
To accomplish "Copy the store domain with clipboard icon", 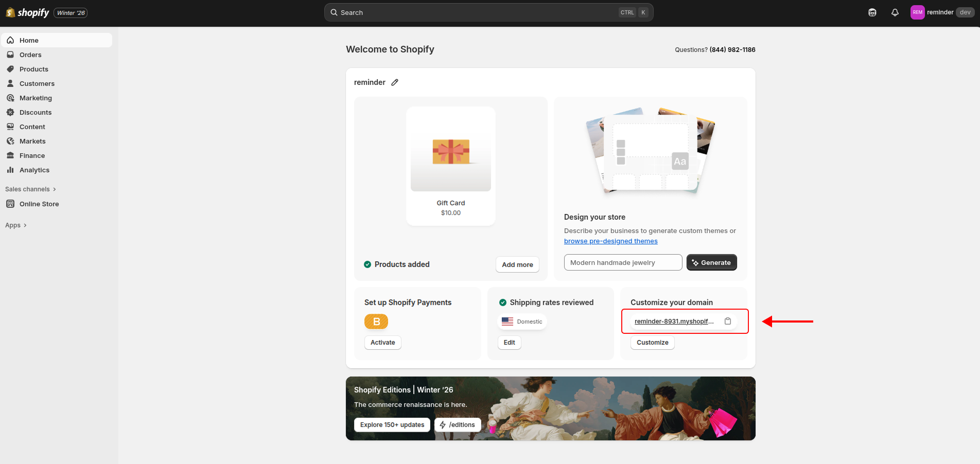I will click(x=728, y=321).
